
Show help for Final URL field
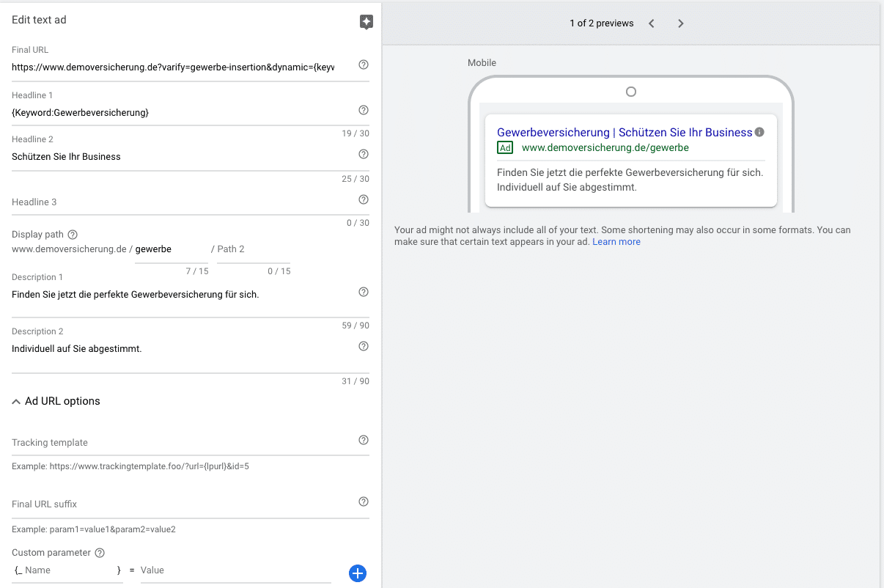(x=364, y=65)
